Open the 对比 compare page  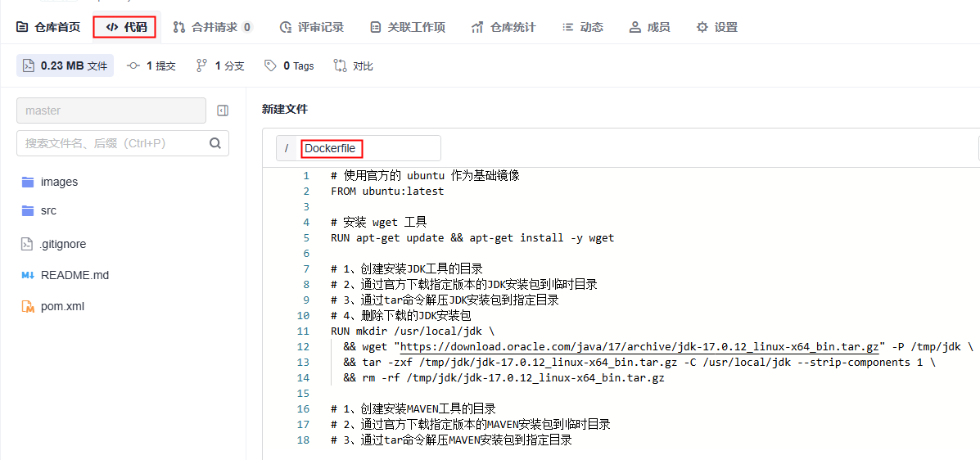[x=353, y=65]
